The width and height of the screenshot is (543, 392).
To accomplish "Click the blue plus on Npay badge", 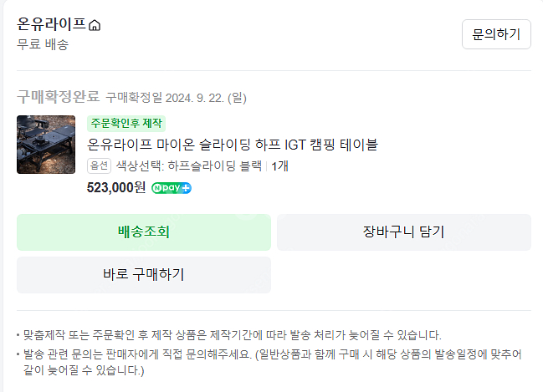I will coord(186,188).
